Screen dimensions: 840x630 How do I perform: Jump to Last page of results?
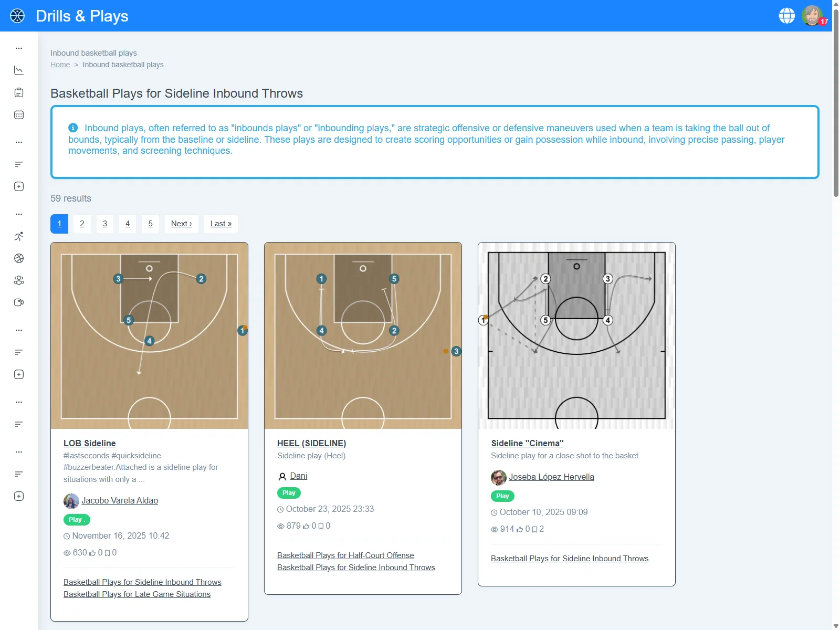[220, 224]
